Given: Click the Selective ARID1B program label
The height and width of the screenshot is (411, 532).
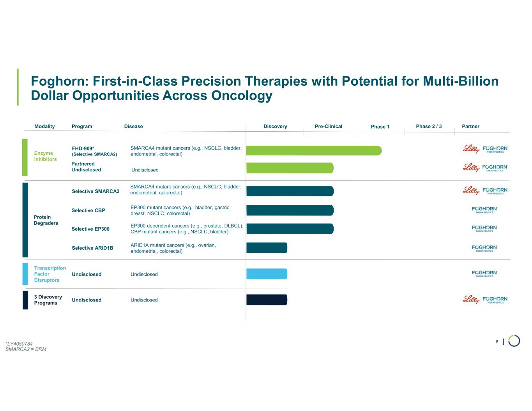Looking at the screenshot, I should click(x=92, y=248).
